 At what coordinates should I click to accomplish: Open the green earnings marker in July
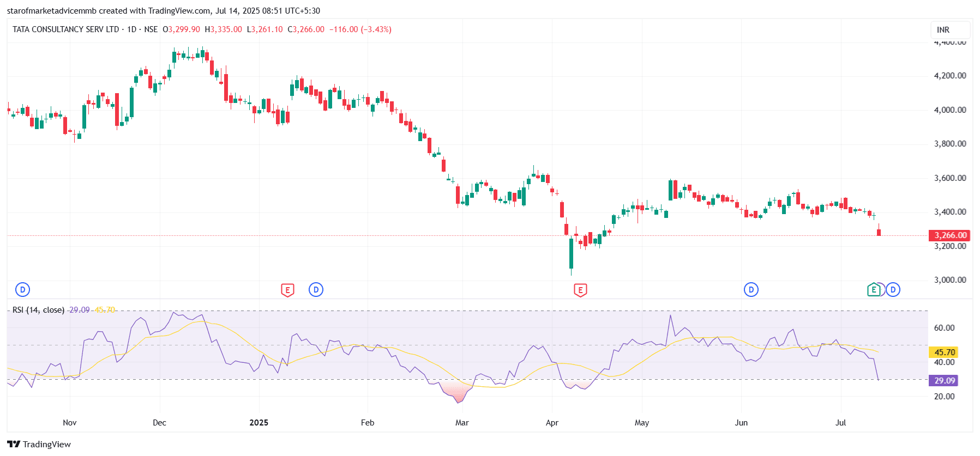[x=874, y=290]
